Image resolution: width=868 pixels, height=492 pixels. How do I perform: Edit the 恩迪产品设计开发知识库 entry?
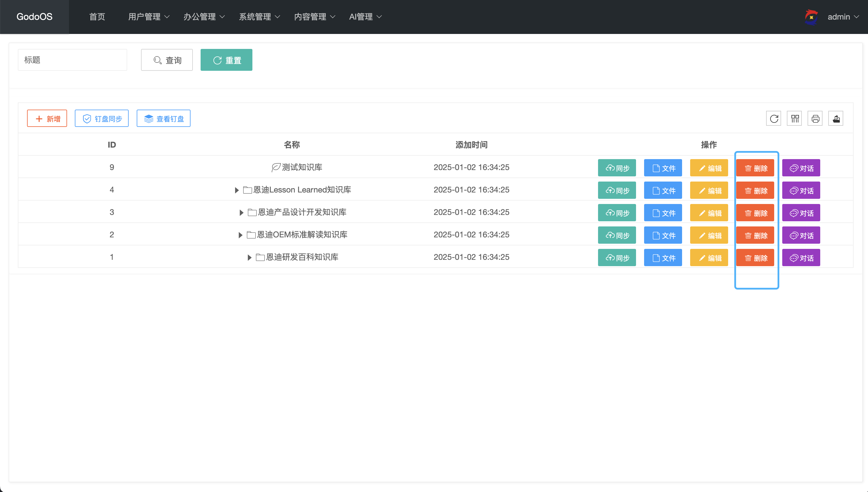click(x=709, y=213)
